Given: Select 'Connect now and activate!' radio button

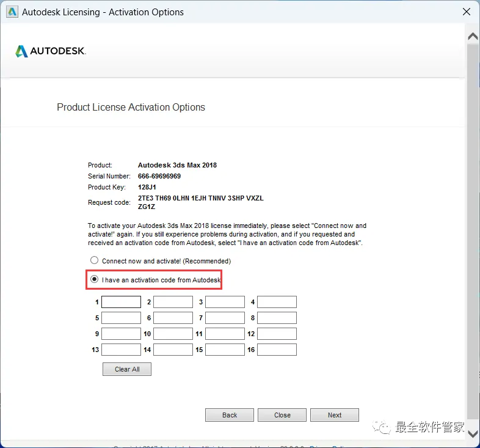Looking at the screenshot, I should pos(94,260).
